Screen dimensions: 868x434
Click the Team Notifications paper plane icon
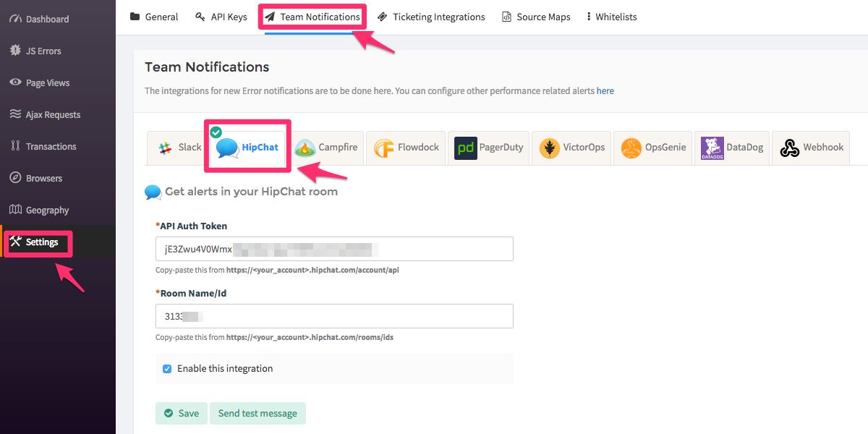pos(270,17)
